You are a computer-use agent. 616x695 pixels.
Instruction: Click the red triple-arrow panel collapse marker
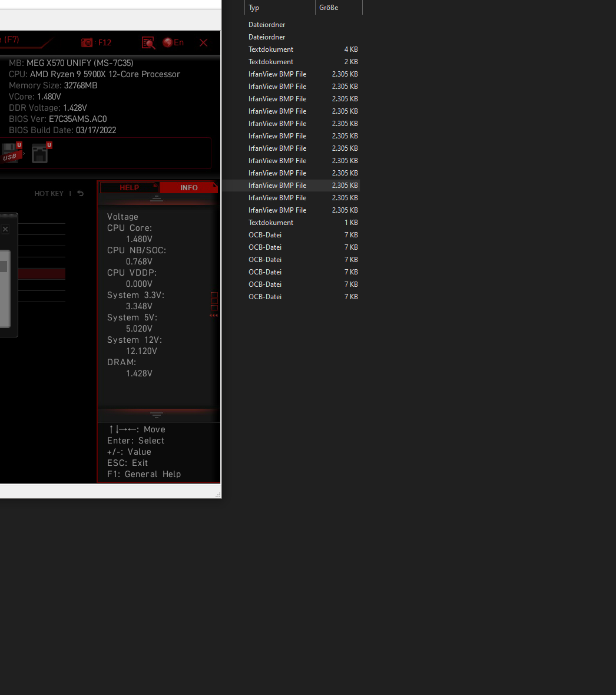tap(214, 316)
